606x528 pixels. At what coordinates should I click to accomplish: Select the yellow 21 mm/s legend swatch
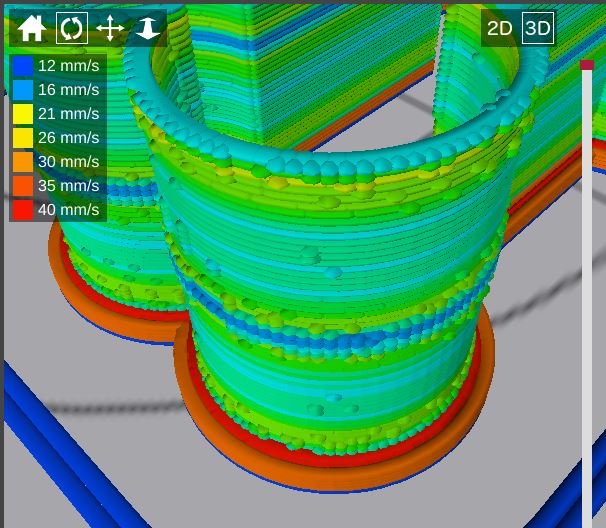click(22, 114)
